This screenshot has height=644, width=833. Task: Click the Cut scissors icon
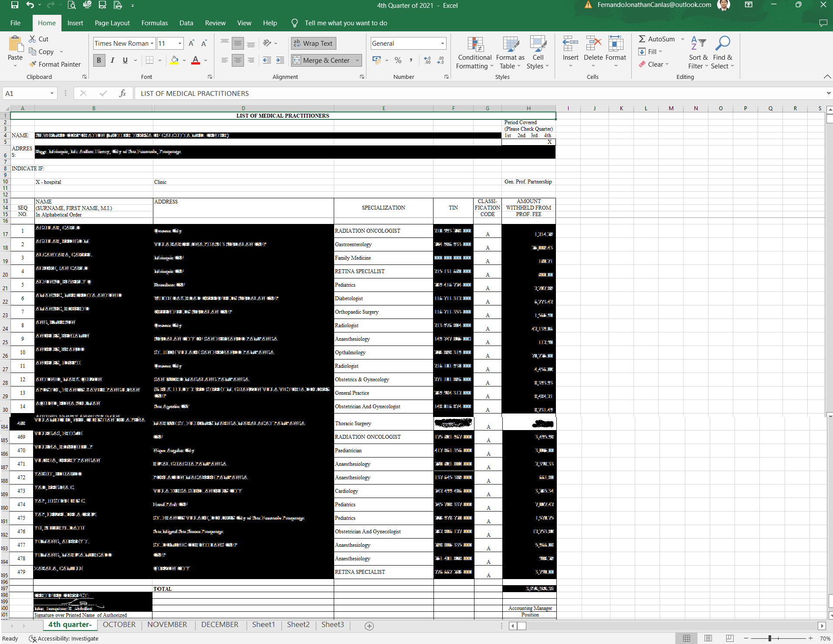(x=33, y=39)
